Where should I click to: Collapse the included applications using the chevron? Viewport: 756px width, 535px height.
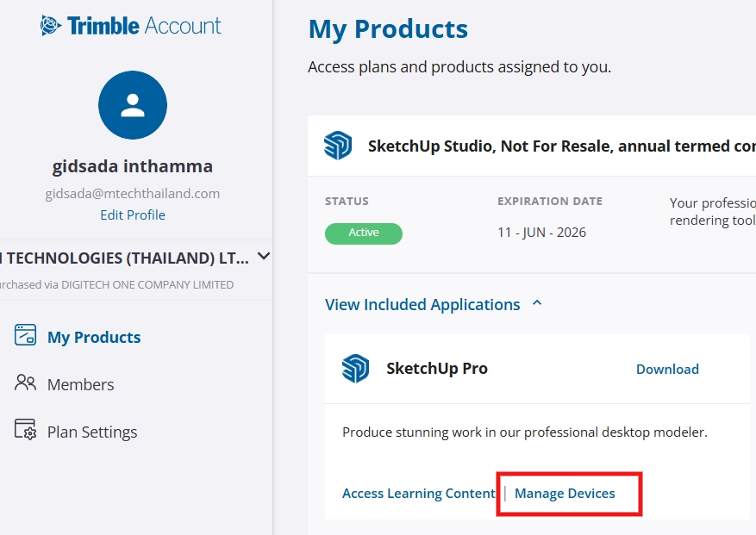(537, 304)
